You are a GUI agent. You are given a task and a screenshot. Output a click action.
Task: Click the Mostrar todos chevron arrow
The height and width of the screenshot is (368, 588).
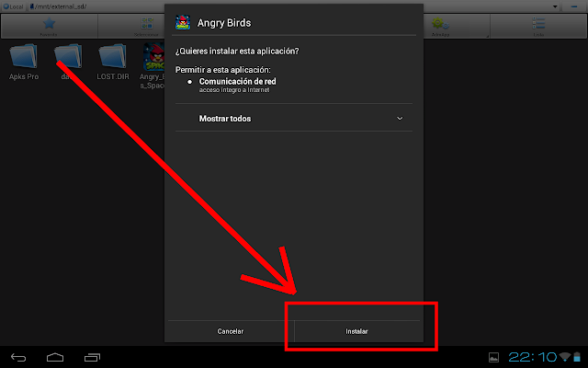(400, 119)
